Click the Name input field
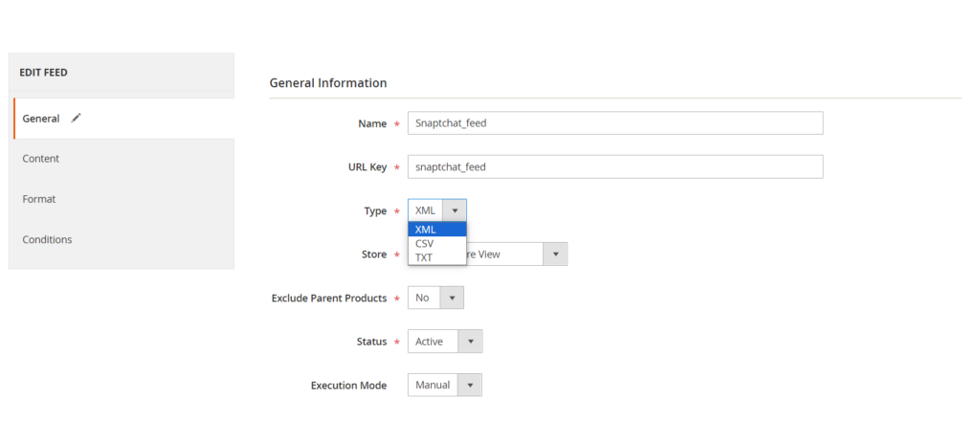Image resolution: width=980 pixels, height=442 pixels. (614, 123)
